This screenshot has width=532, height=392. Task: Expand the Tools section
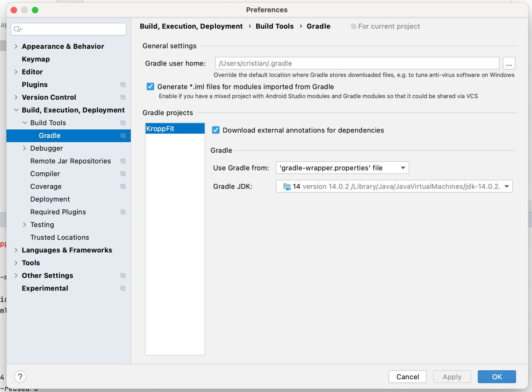pyautogui.click(x=16, y=263)
